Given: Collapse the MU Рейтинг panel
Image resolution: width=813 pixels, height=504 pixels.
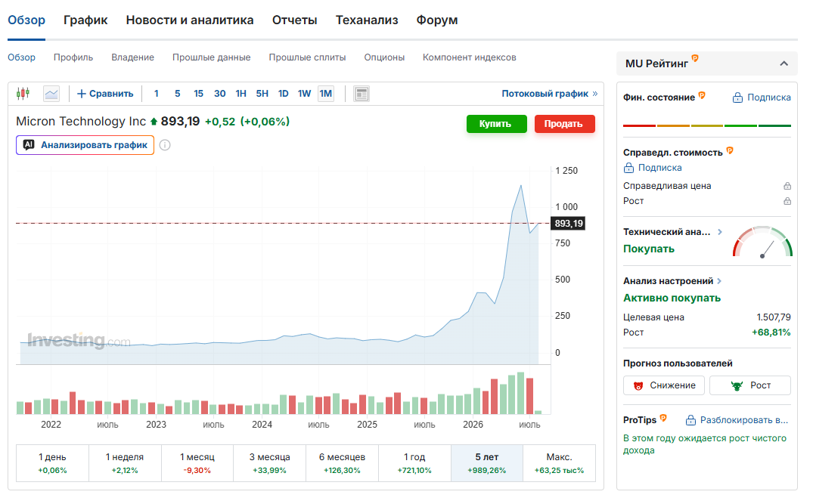Looking at the screenshot, I should pos(784,63).
